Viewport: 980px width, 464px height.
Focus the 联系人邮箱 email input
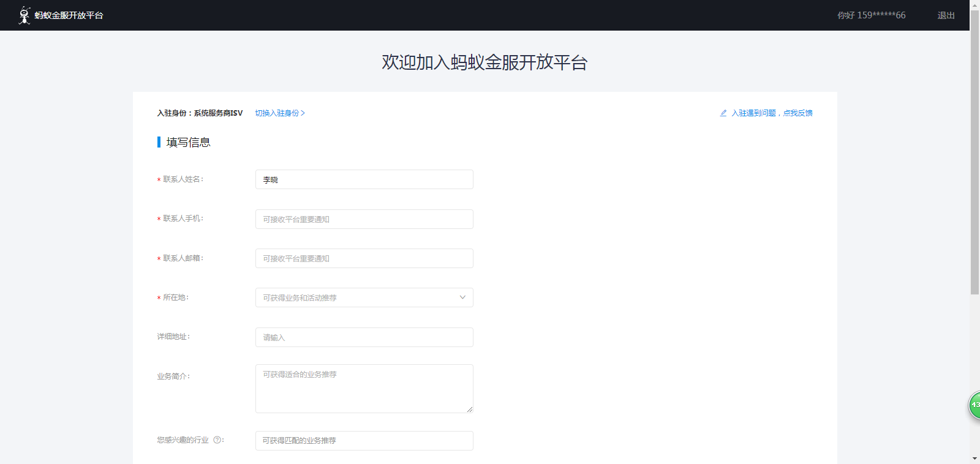point(364,258)
